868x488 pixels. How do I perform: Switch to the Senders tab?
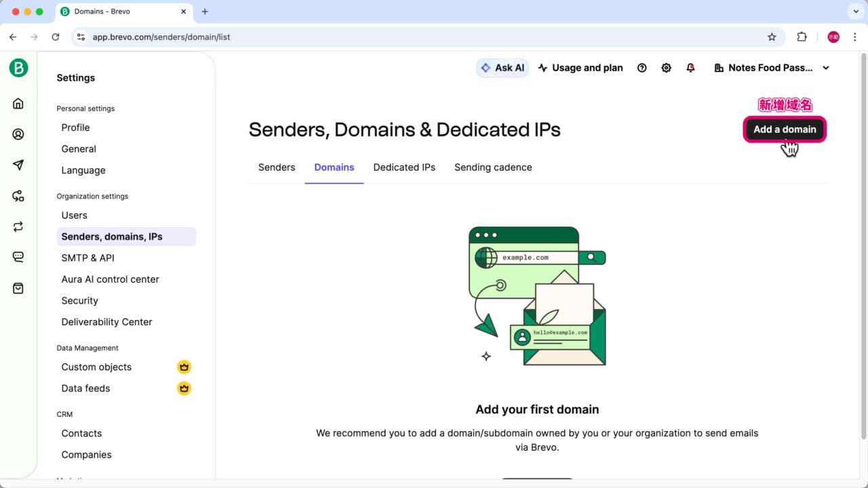[277, 167]
